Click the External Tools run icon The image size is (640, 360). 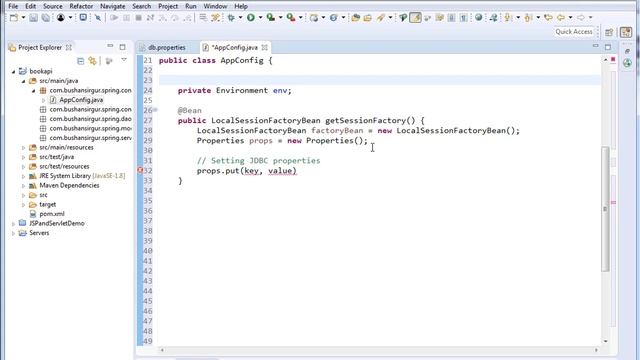pos(291,18)
